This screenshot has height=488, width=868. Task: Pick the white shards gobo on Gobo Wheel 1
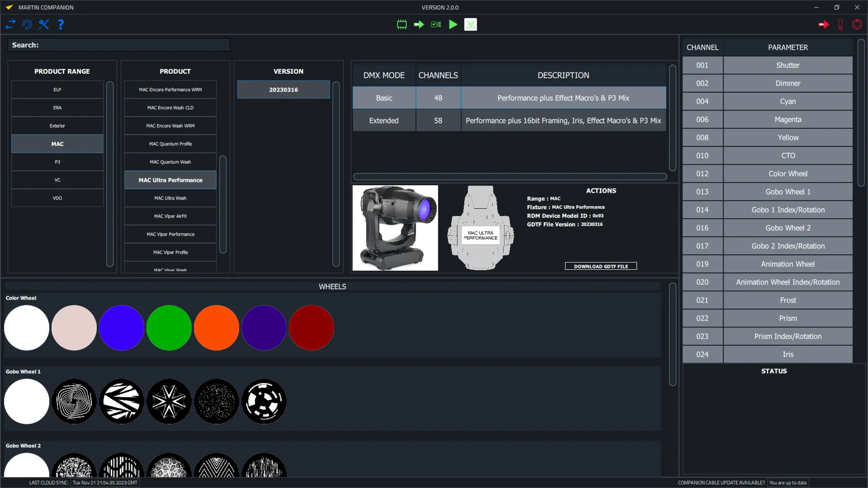[x=122, y=402]
